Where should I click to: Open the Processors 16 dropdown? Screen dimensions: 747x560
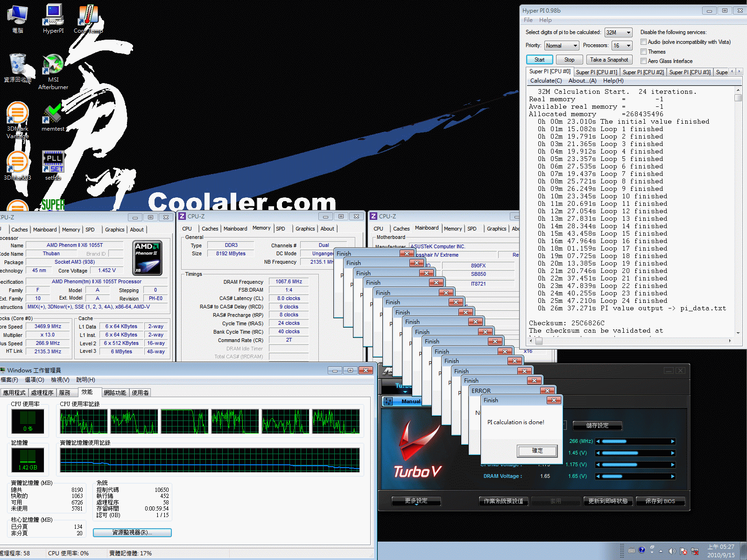pos(622,46)
